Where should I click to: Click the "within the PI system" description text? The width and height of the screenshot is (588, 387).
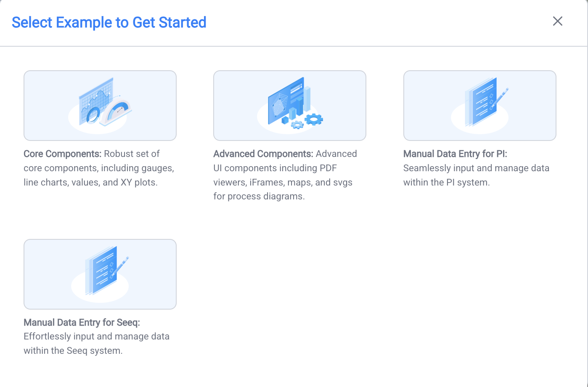click(x=446, y=183)
